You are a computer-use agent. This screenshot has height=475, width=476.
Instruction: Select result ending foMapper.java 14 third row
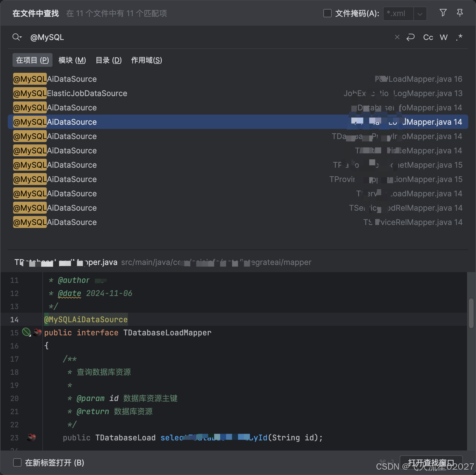coord(238,108)
